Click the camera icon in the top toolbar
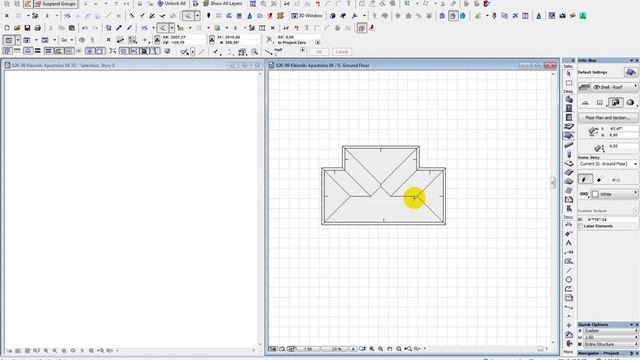This screenshot has width=640, height=360. (562, 16)
